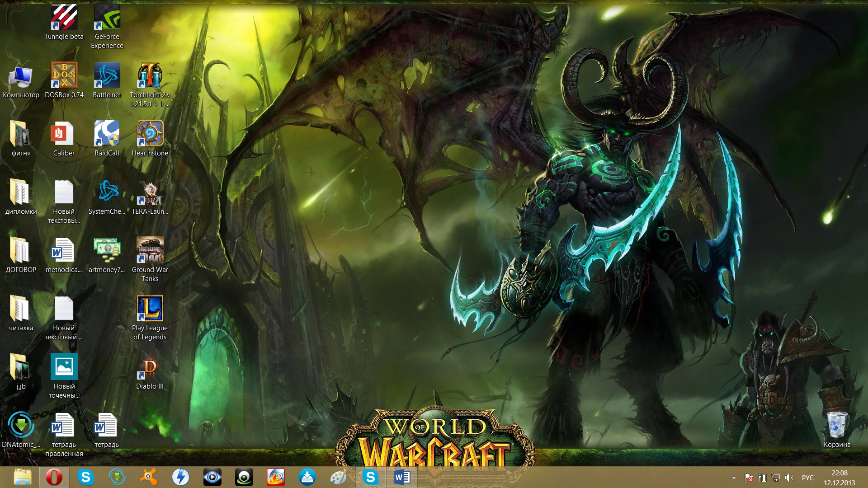This screenshot has width=868, height=488.
Task: Select the TERA-Laun... shortcut
Action: [150, 197]
